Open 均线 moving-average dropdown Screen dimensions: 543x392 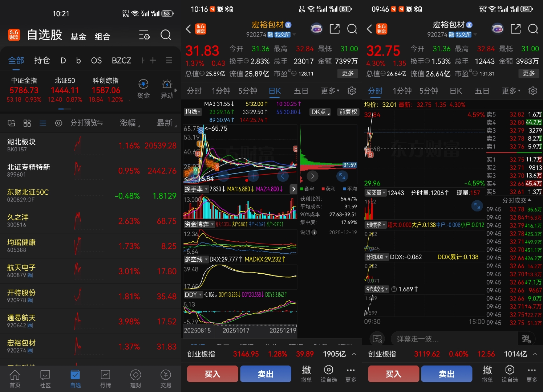[193, 112]
